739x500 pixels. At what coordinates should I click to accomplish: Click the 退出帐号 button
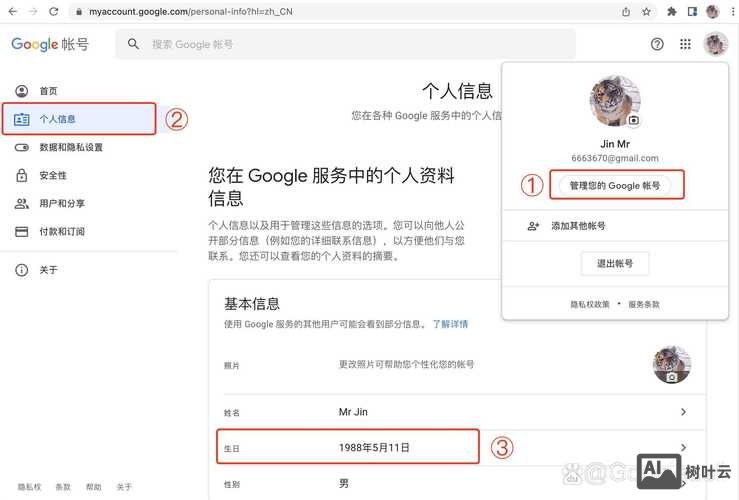click(615, 263)
